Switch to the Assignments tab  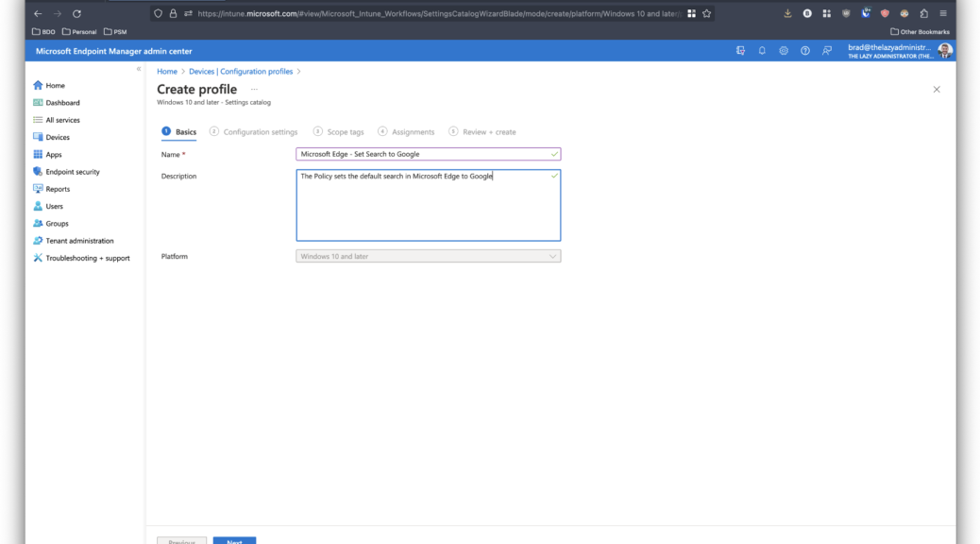tap(406, 132)
